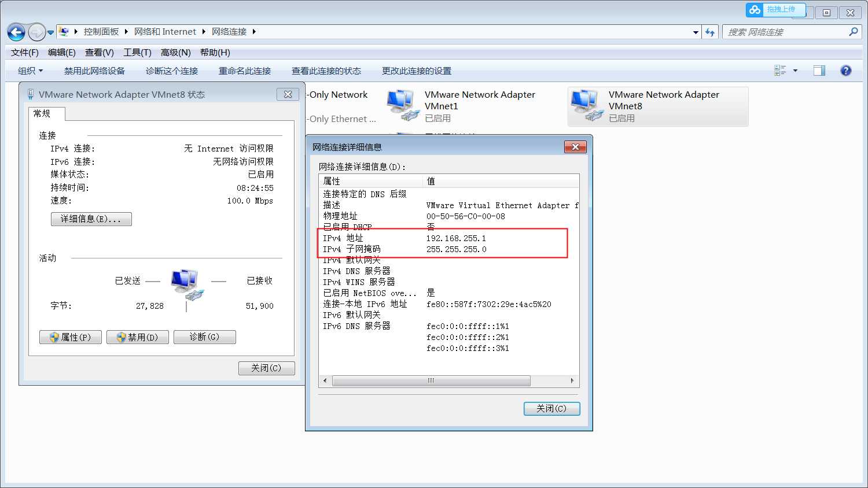Click the blue help question mark icon

pos(846,71)
